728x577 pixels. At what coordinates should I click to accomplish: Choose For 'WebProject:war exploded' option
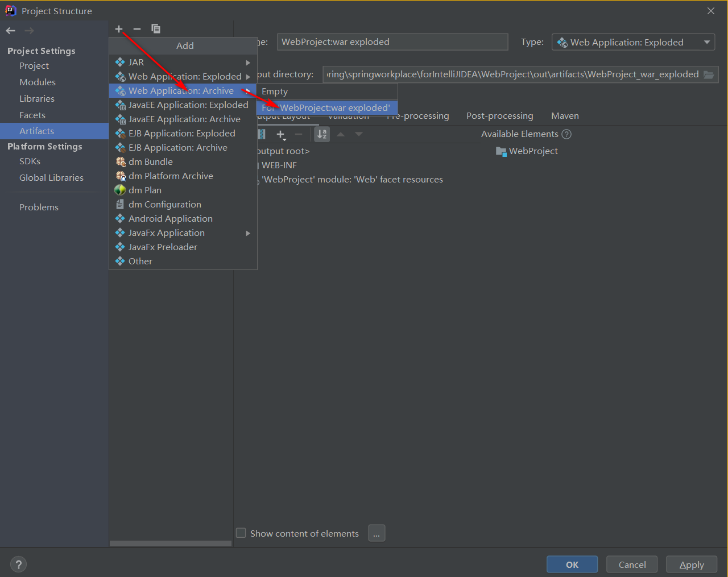pos(327,107)
